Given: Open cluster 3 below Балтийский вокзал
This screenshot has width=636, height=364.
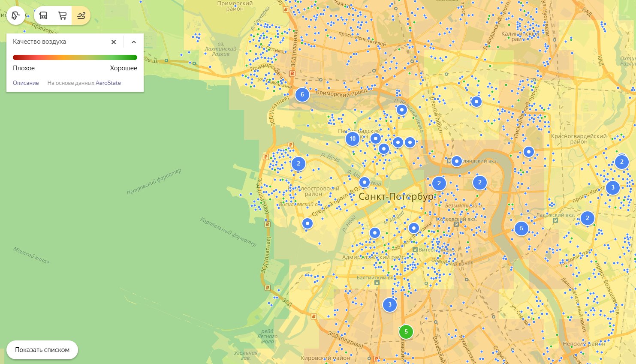Looking at the screenshot, I should (x=390, y=305).
